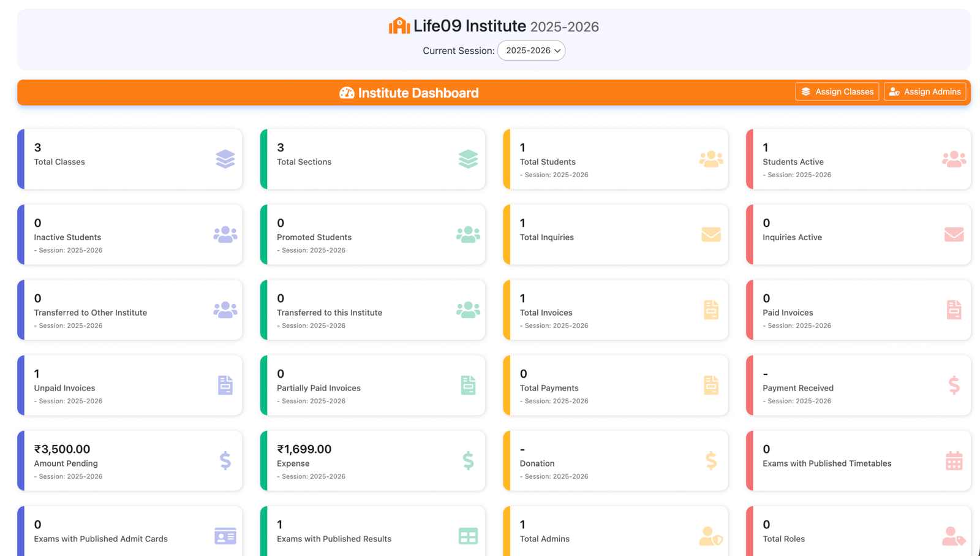Open the Amount Pending card
This screenshot has width=980, height=556.
click(x=130, y=461)
